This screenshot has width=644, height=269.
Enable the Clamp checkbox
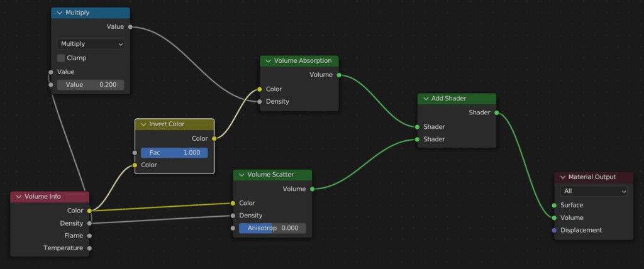coord(61,58)
